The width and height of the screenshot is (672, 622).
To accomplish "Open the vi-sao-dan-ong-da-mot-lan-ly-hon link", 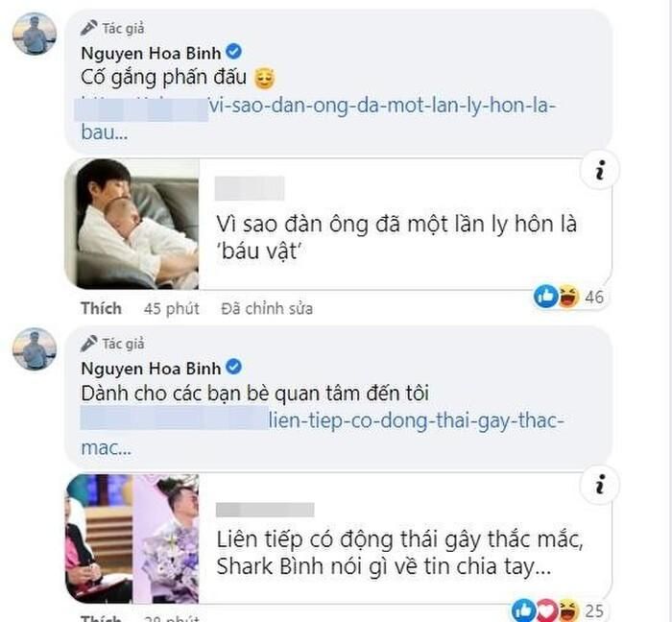I will (x=318, y=119).
